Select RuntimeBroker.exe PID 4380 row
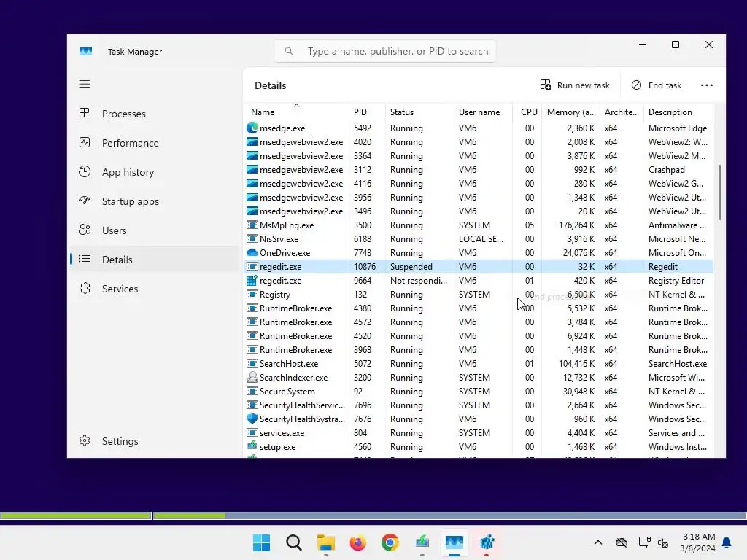 479,308
